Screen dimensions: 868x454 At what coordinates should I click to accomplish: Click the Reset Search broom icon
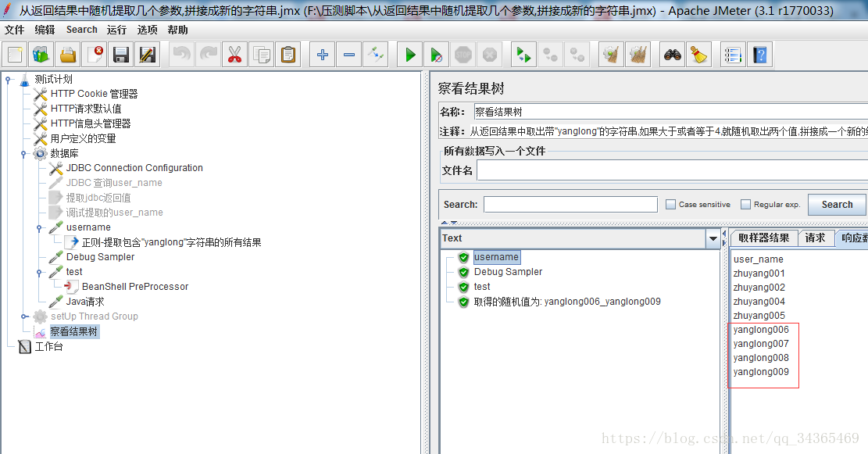[698, 55]
